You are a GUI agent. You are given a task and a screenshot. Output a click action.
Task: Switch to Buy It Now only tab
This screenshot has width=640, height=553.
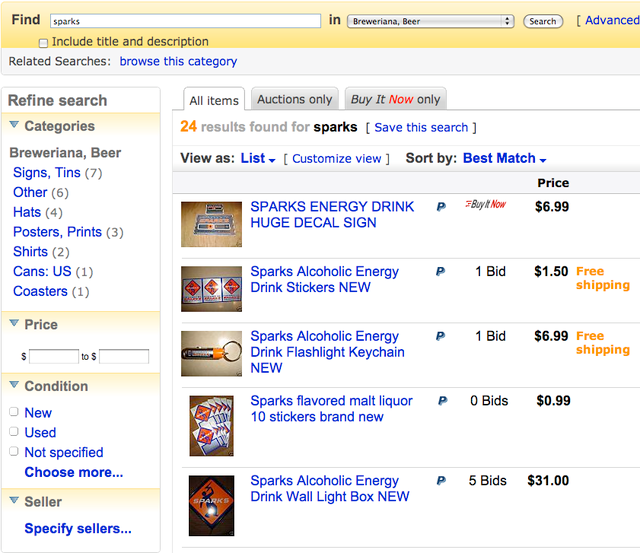click(396, 99)
